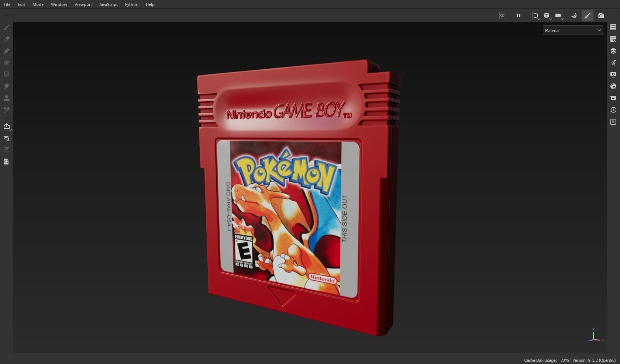Open the JavaScript menu
The image size is (620, 364).
108,4
